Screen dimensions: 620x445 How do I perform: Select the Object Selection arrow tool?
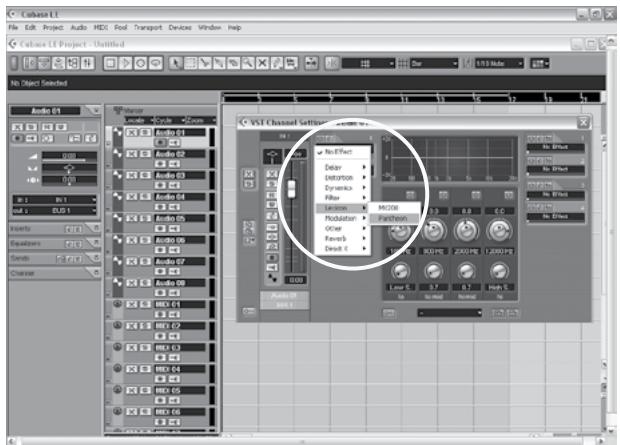[176, 63]
